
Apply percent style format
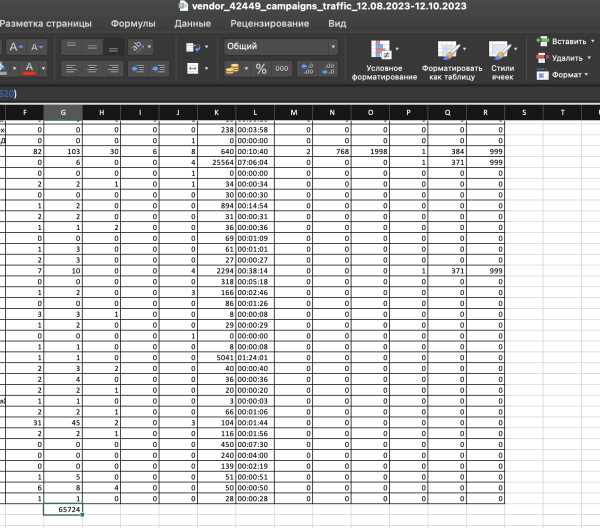260,69
